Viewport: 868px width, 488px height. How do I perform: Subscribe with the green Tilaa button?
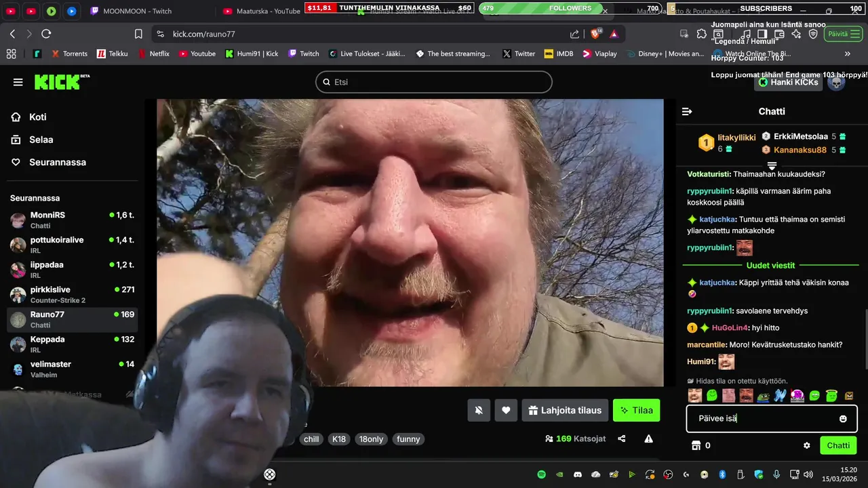(636, 410)
